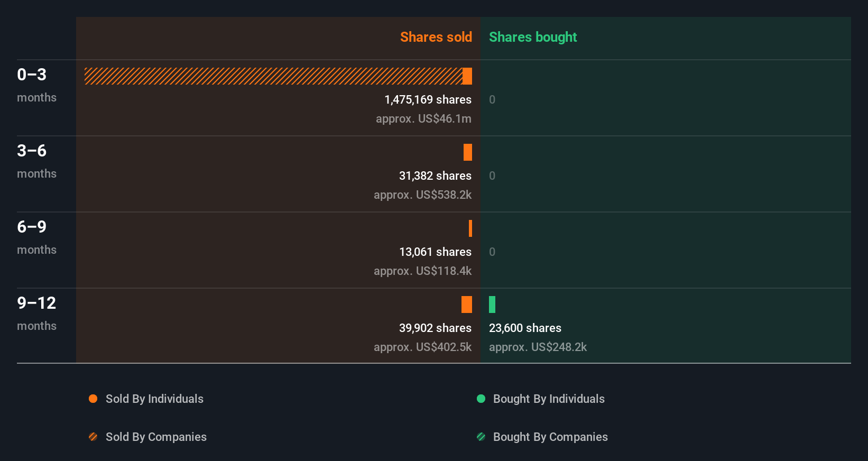
Task: Select the Bought By Individuals legend label
Action: [549, 399]
